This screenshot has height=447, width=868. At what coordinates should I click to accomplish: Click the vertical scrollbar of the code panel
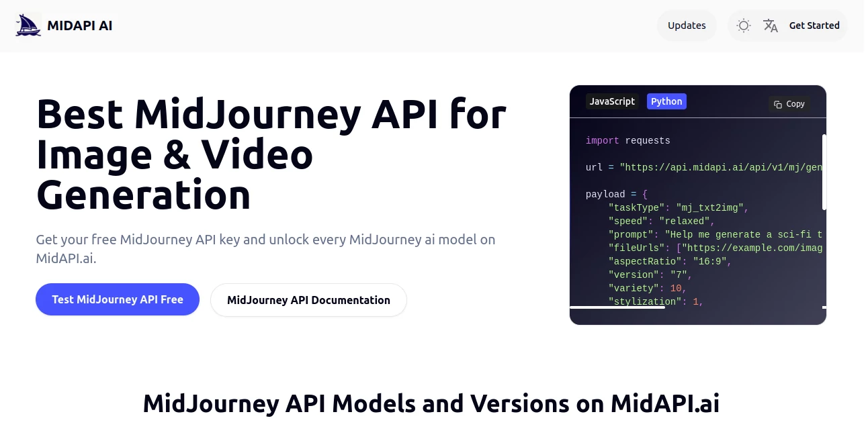[x=824, y=168]
